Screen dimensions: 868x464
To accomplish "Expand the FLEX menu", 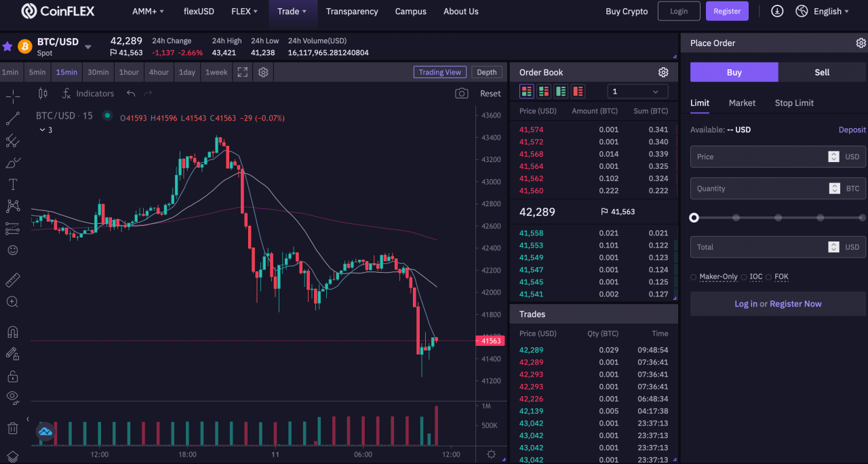I will (244, 12).
